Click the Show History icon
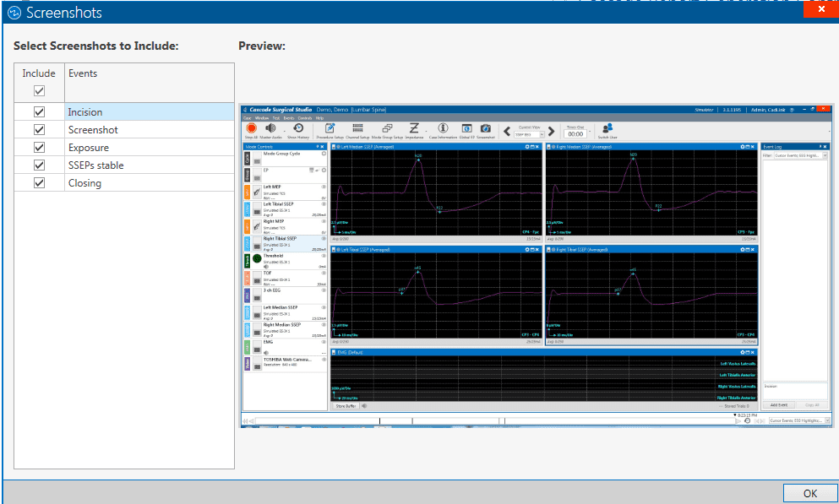Screen dimensions: 839x504 coord(297,128)
